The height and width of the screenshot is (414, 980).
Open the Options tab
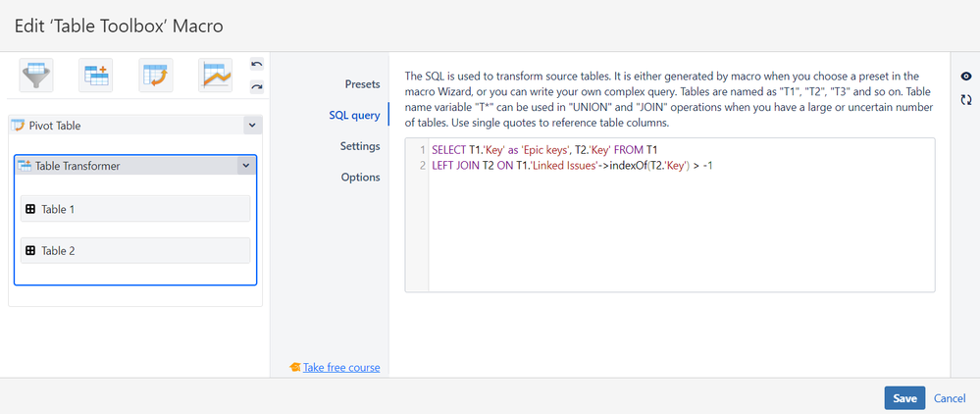pyautogui.click(x=360, y=178)
